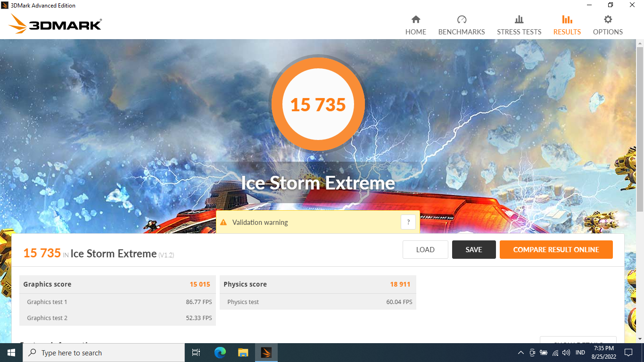Open the BENCHMARKS section
This screenshot has width=644, height=362.
coord(462,25)
